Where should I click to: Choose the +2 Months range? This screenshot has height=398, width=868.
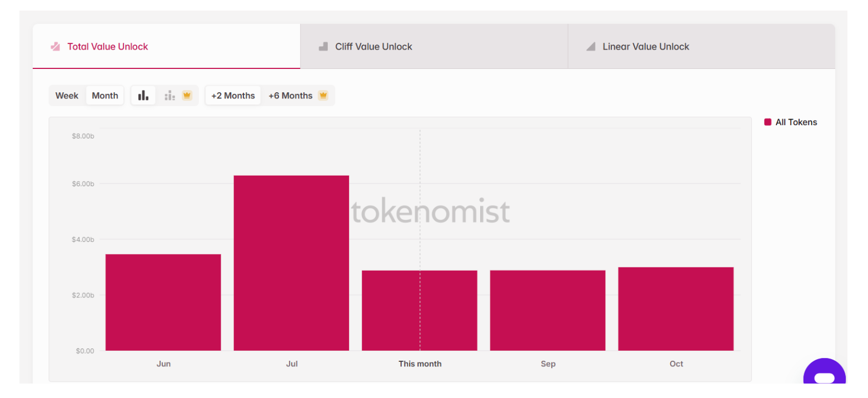coord(233,96)
